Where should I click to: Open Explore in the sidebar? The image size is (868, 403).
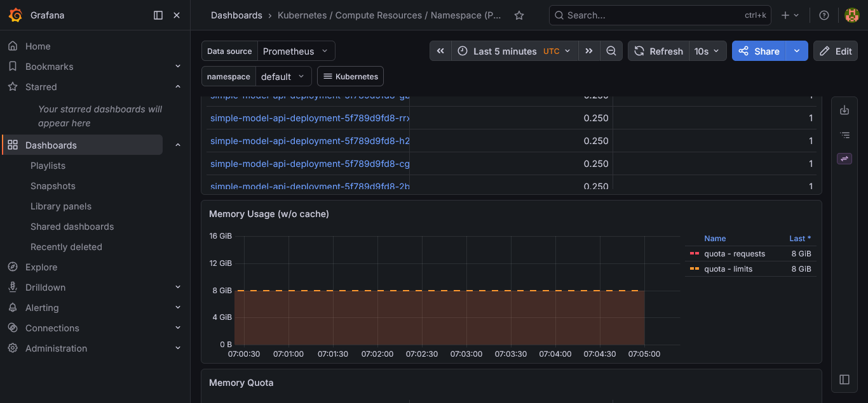41,267
